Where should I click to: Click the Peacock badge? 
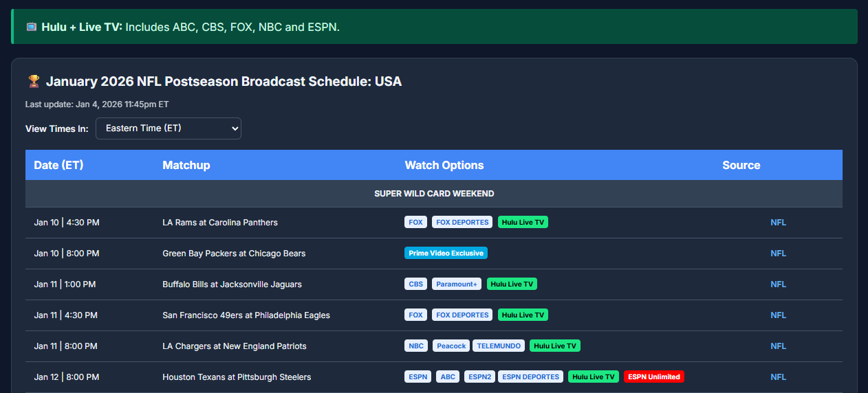(452, 346)
